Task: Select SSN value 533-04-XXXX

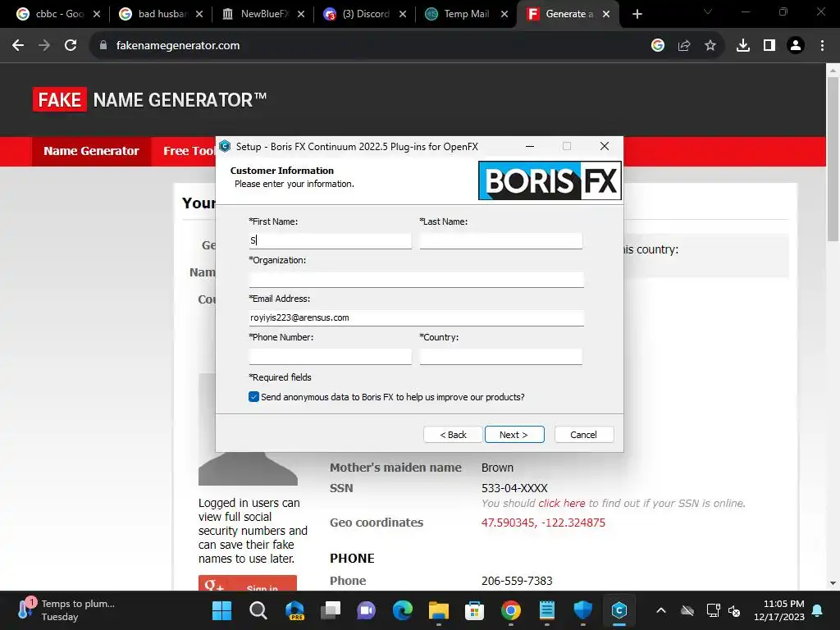Action: pos(514,488)
